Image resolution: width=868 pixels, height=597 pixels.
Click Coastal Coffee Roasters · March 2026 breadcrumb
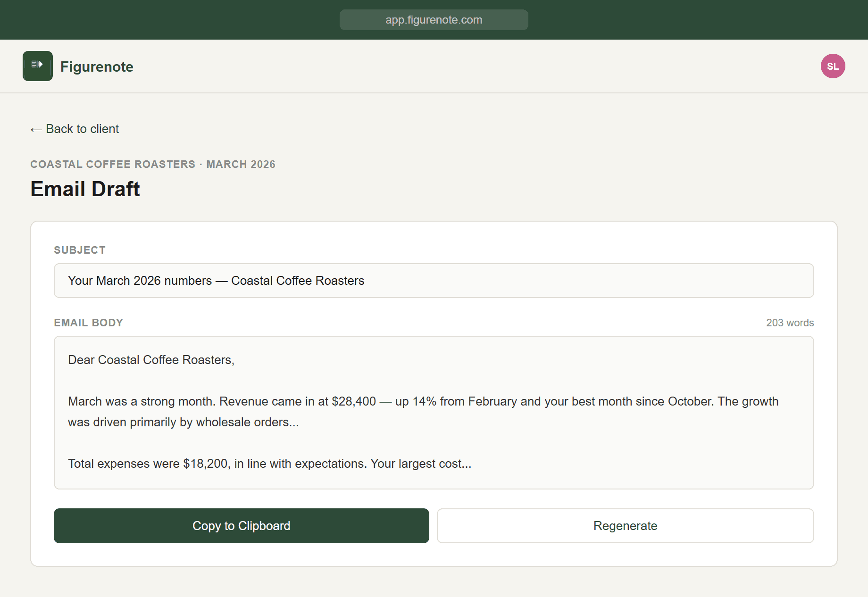click(x=153, y=164)
